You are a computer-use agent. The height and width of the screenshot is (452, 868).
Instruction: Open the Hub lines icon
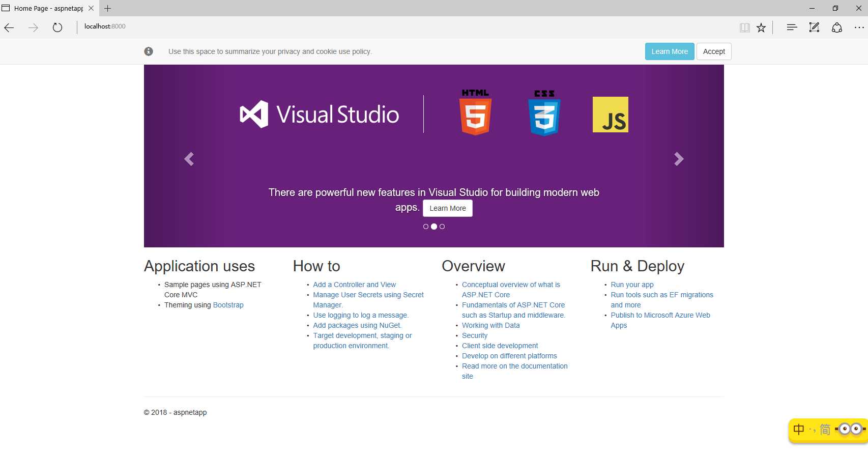click(x=792, y=27)
